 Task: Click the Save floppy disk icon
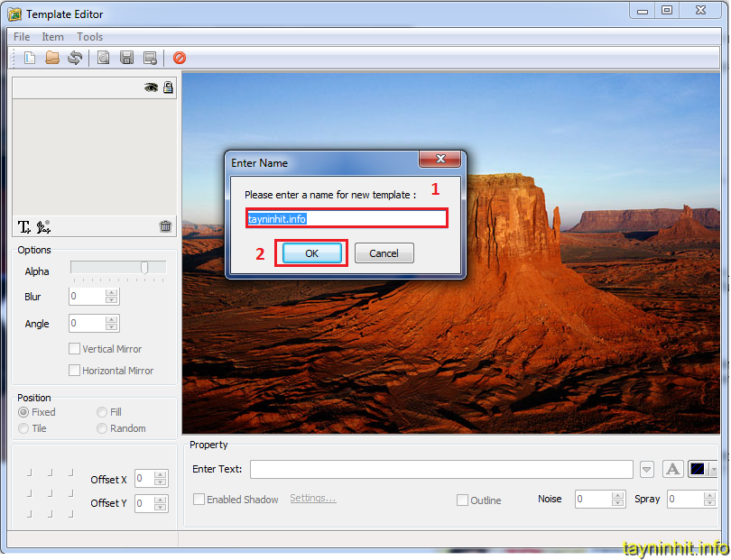tap(127, 58)
